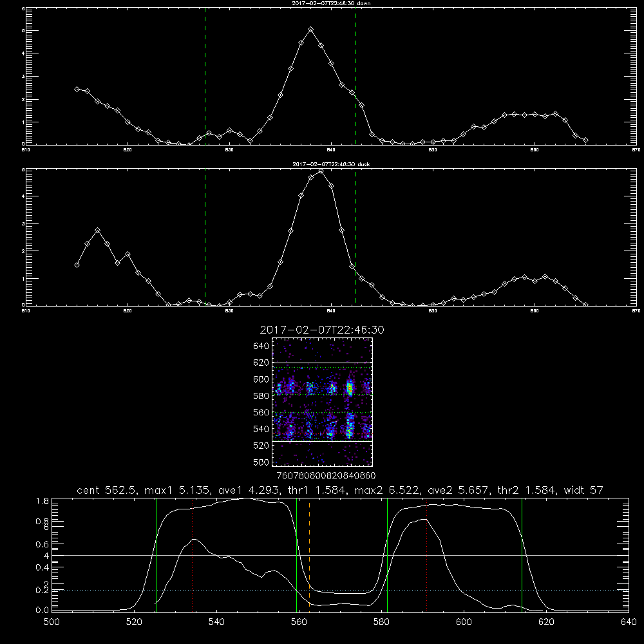The height and width of the screenshot is (644, 644).
Task: Click the solid green line near 581 in bottom plot
Action: point(387,554)
